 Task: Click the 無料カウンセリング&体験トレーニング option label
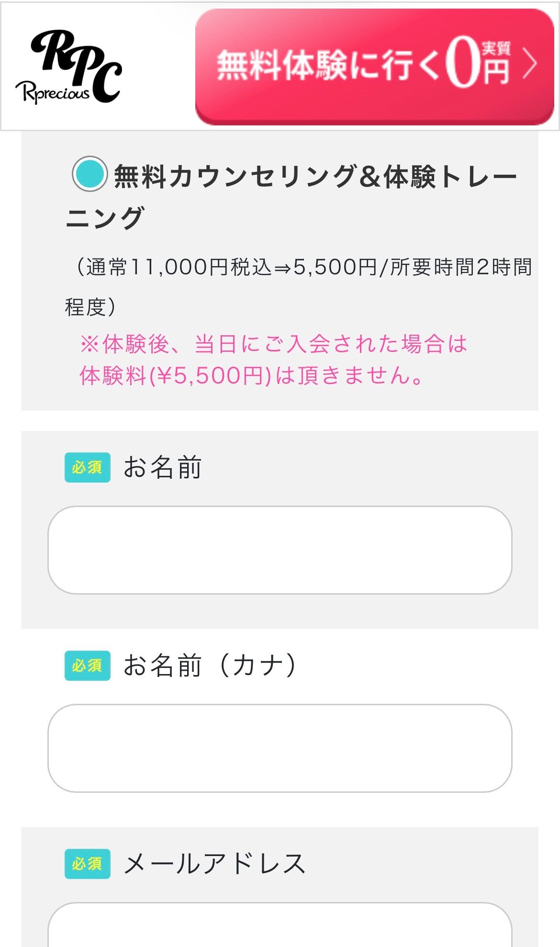(x=314, y=177)
